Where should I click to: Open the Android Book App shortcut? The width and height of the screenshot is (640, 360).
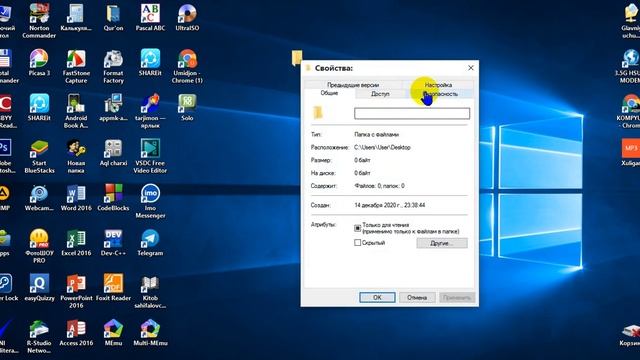coord(76,111)
